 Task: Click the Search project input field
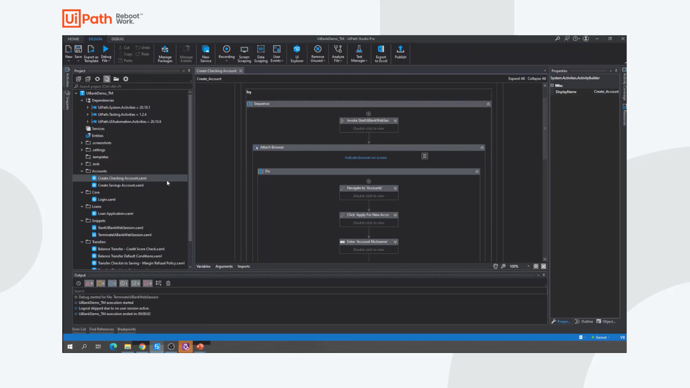[132, 87]
